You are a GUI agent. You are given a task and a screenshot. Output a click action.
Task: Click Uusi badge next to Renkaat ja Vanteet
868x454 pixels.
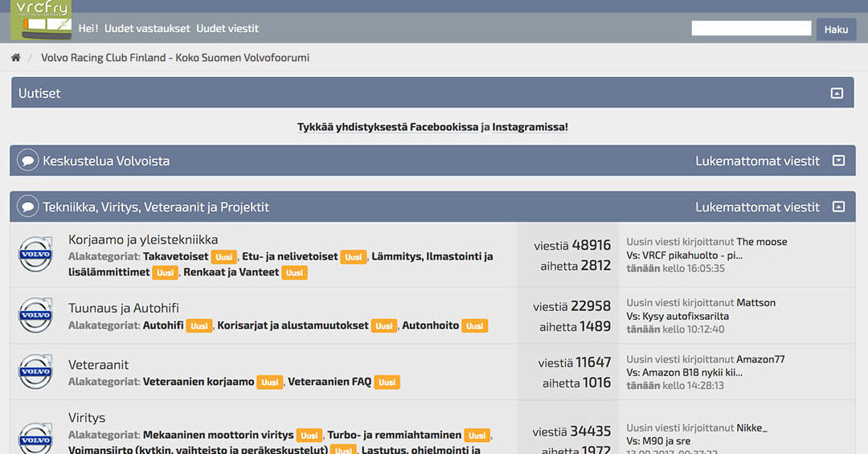click(294, 272)
